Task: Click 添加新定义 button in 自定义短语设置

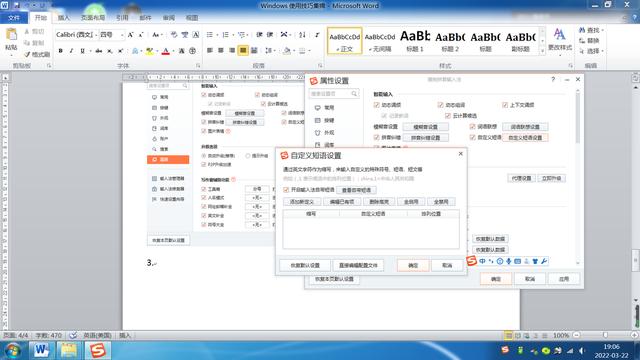Action: (302, 202)
